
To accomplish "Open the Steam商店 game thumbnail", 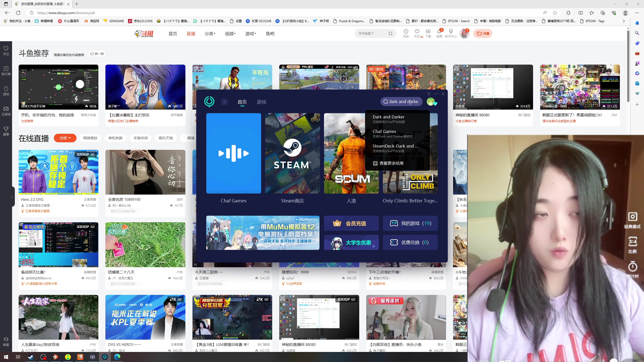I will point(292,153).
